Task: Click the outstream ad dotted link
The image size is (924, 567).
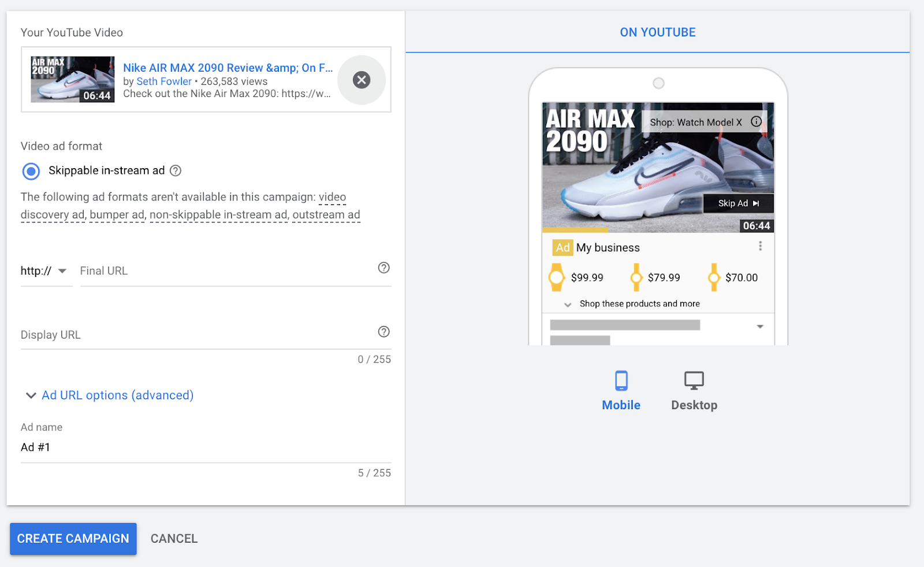Action: [326, 215]
